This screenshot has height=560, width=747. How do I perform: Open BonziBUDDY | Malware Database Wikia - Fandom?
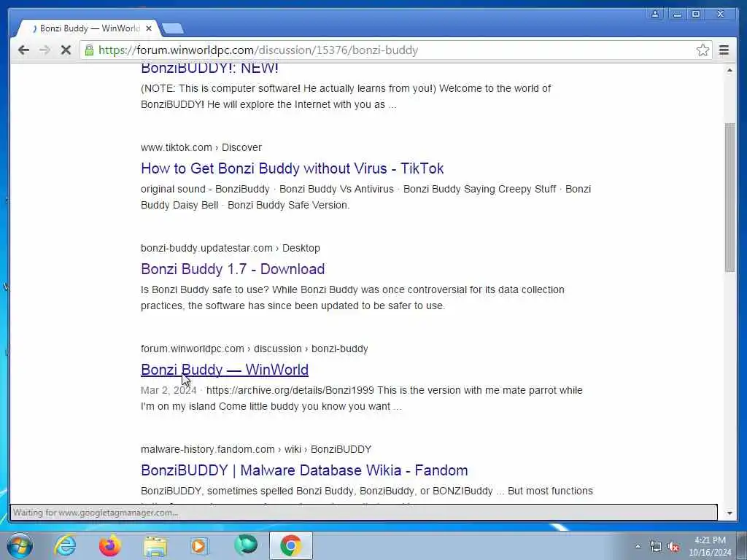304,470
